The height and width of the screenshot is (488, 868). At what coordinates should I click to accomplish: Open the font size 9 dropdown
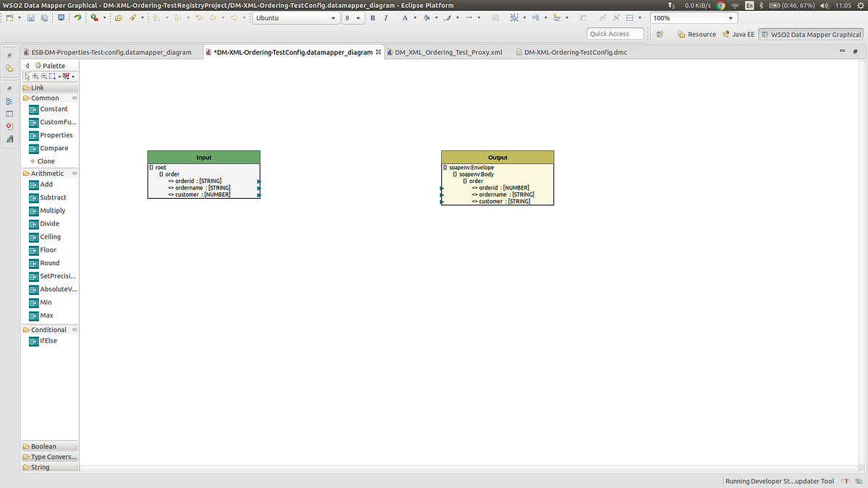pyautogui.click(x=359, y=17)
